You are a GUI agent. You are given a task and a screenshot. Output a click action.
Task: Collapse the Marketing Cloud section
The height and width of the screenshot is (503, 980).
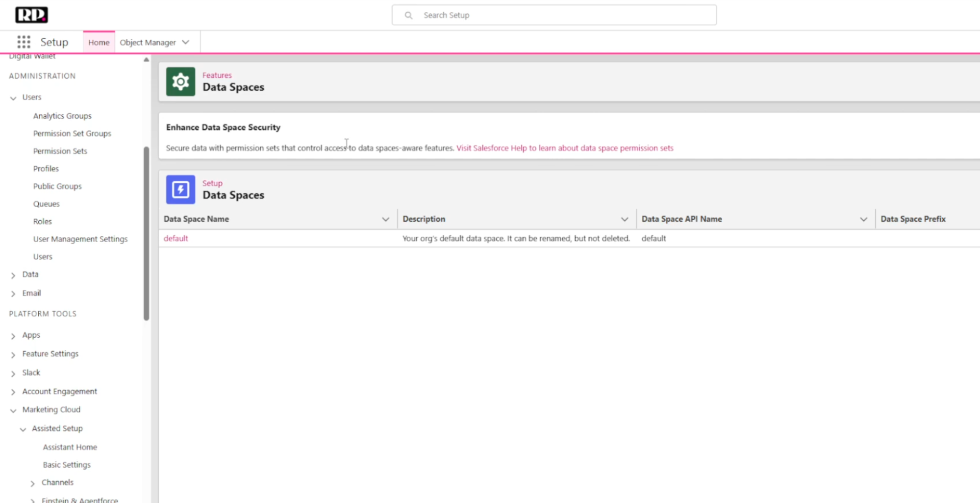click(x=13, y=410)
